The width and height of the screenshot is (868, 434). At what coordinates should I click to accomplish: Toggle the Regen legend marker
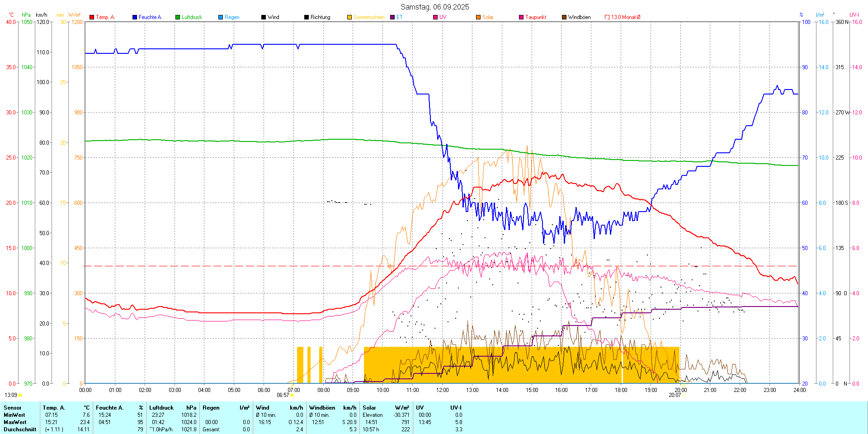tap(221, 17)
